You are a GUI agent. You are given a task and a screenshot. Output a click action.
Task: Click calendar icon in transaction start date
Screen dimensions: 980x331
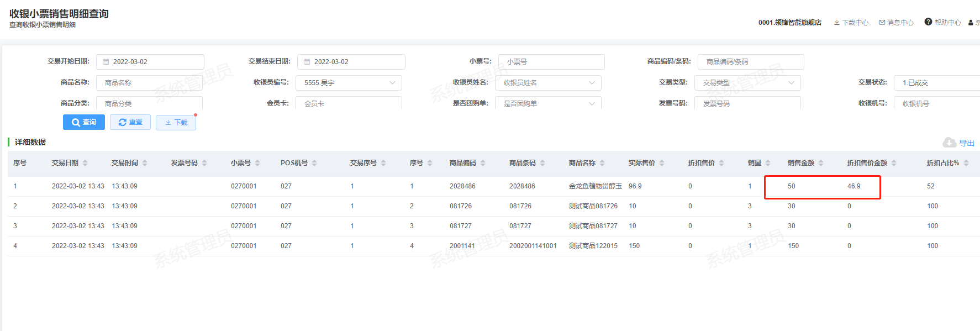click(x=106, y=62)
